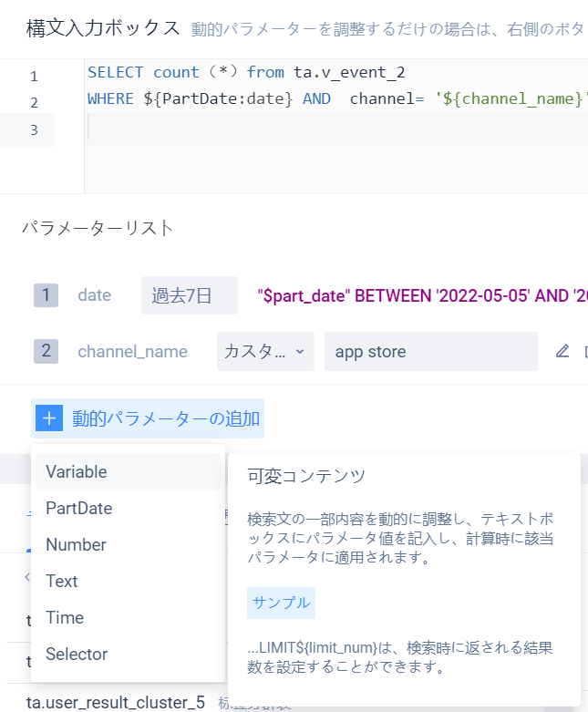Choose Number parameter type
This screenshot has height=712, width=588.
pos(128,544)
